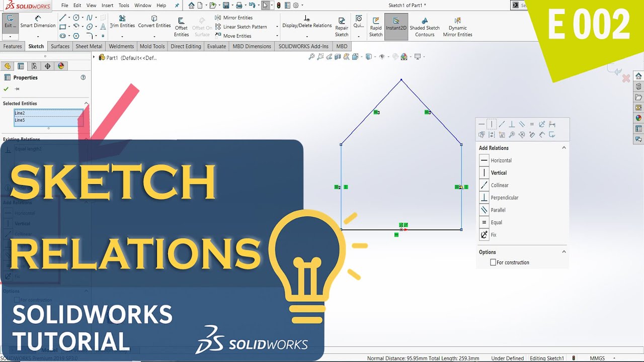Click the Undo icon
The width and height of the screenshot is (644, 362).
(252, 6)
